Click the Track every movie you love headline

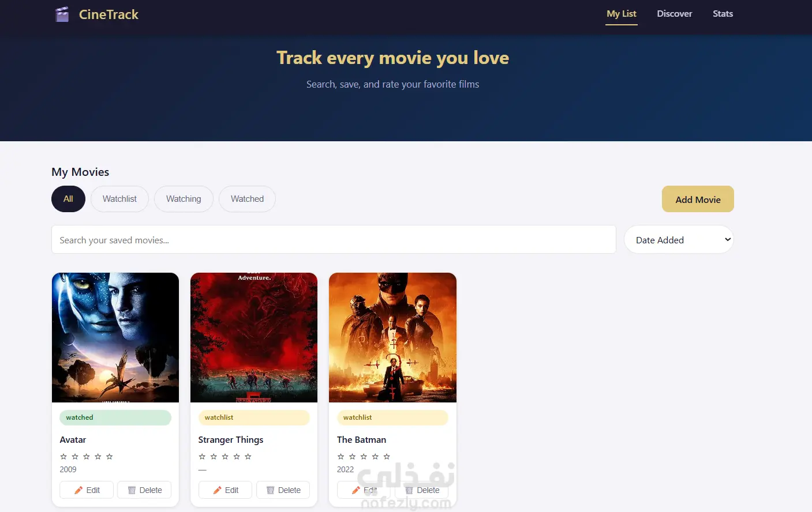[392, 58]
